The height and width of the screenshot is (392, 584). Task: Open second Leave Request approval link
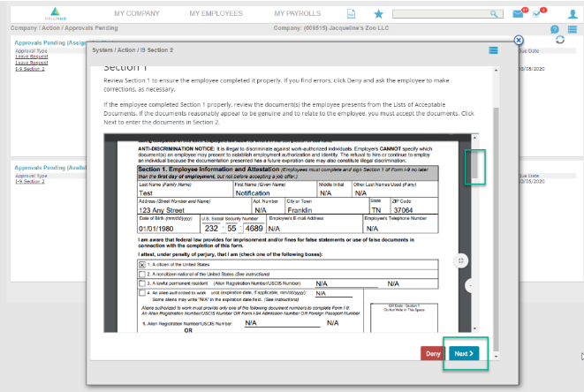pyautogui.click(x=32, y=63)
